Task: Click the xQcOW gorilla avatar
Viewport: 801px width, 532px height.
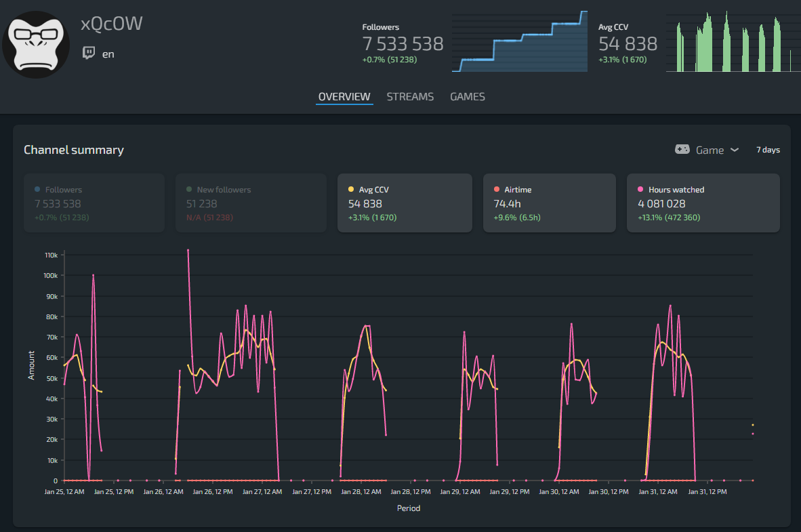Action: click(x=36, y=45)
